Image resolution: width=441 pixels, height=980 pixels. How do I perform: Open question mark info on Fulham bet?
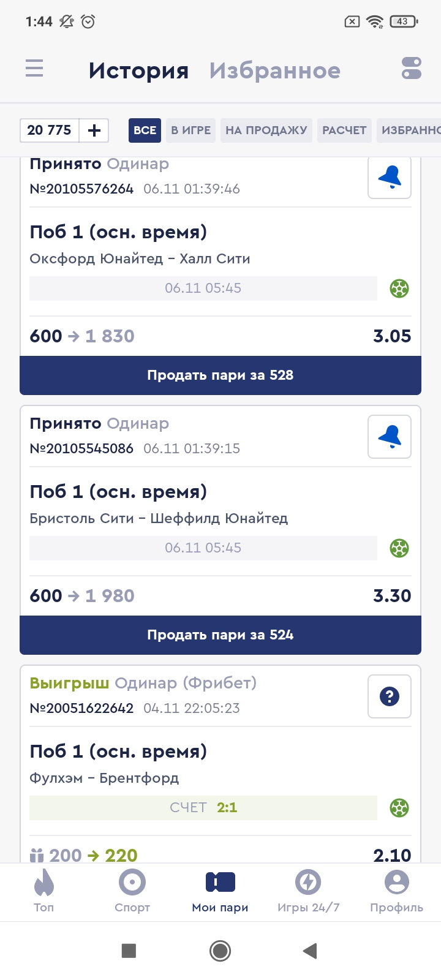pyautogui.click(x=390, y=696)
